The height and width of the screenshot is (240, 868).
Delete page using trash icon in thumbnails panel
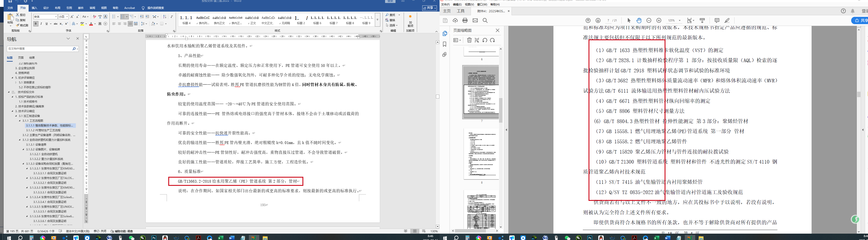click(x=469, y=40)
